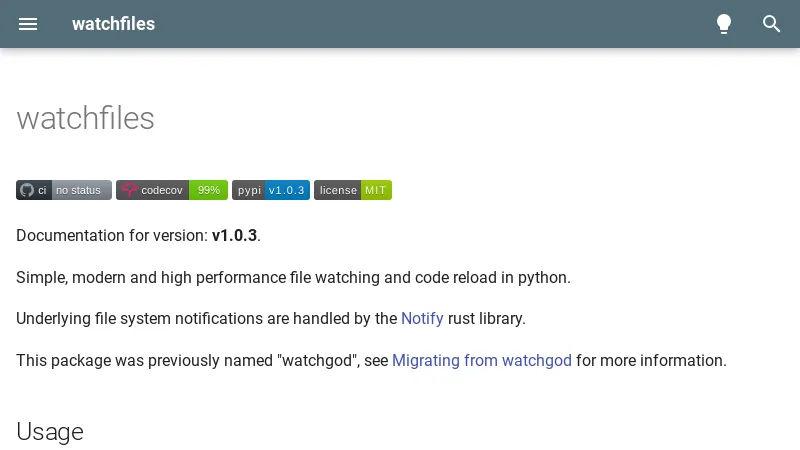The image size is (800, 450).
Task: Click the blue v1.0.3 badge value
Action: point(286,190)
